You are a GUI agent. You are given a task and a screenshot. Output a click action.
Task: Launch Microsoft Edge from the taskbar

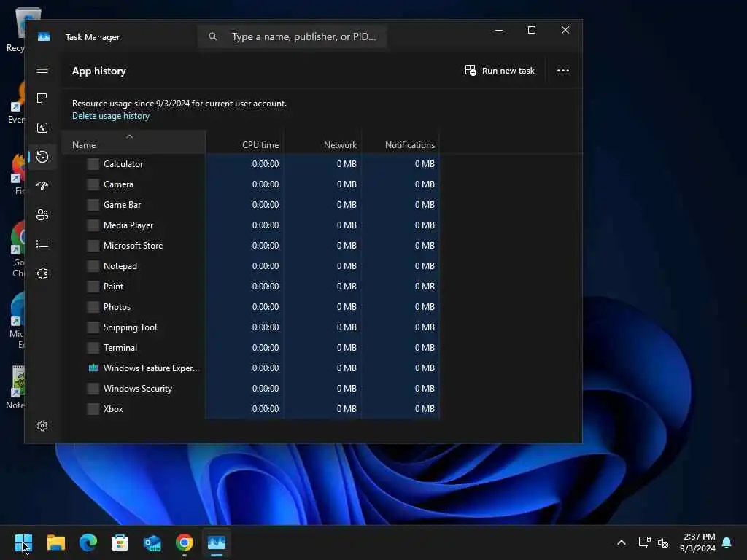click(88, 542)
